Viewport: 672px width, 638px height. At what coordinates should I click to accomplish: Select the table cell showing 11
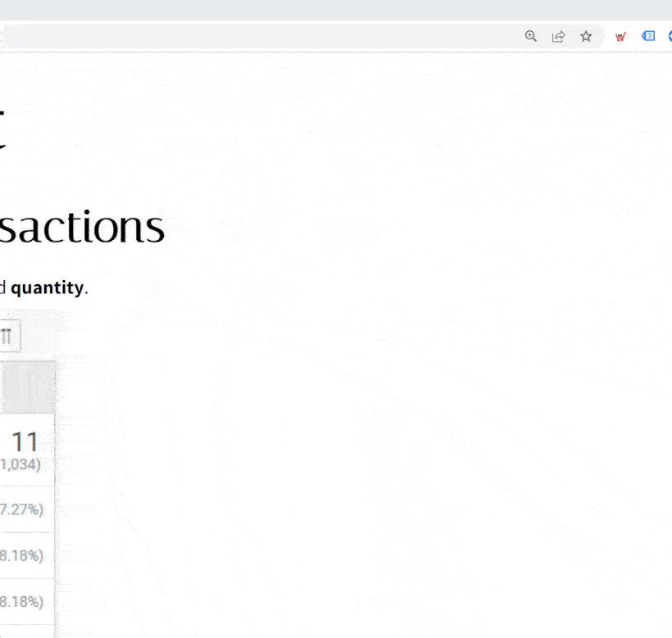coord(27,449)
